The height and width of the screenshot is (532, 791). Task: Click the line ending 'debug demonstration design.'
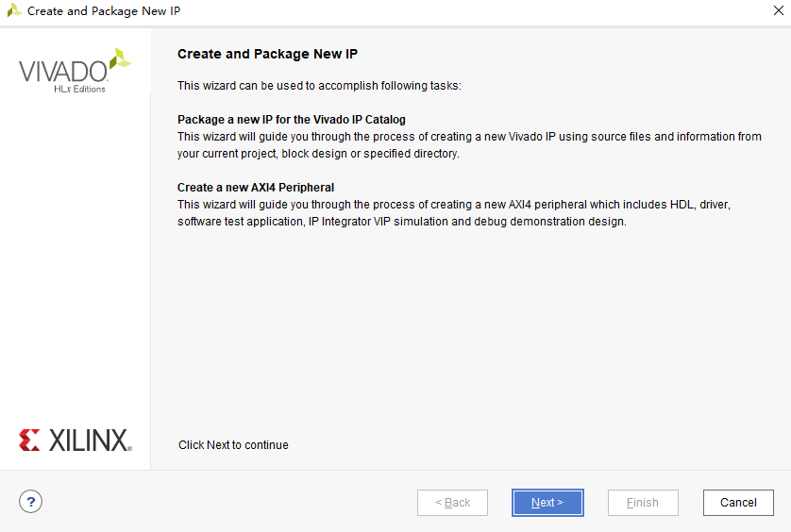coord(401,222)
